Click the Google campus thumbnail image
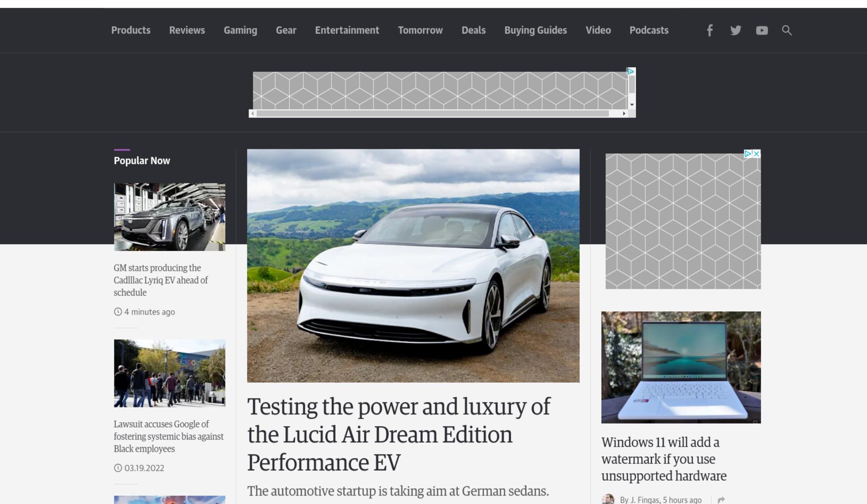This screenshot has height=504, width=867. tap(169, 373)
